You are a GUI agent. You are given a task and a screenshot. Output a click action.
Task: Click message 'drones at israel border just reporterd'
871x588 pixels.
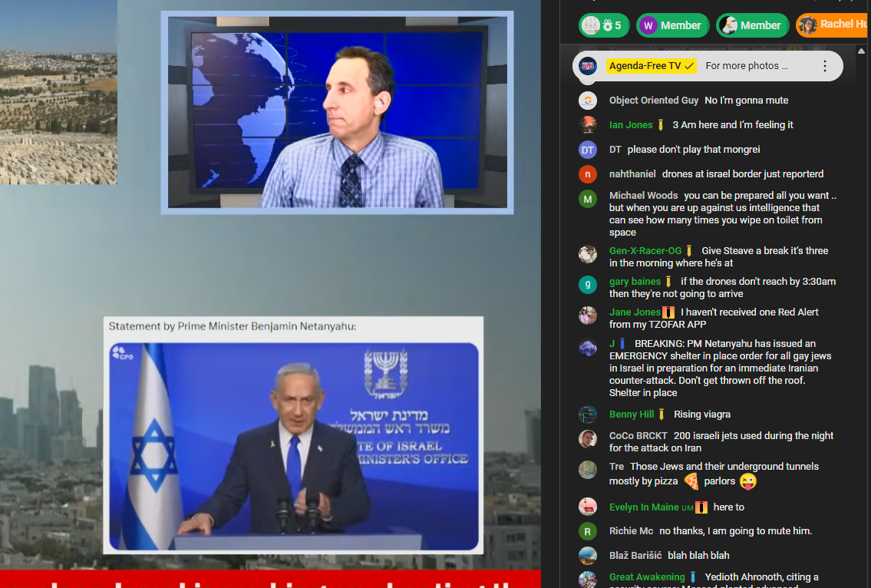[743, 174]
